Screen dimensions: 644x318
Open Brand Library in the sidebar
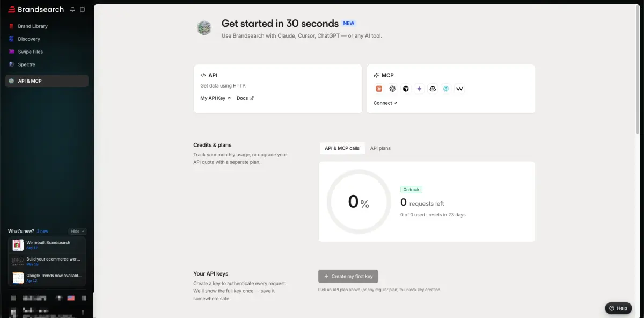47,26
